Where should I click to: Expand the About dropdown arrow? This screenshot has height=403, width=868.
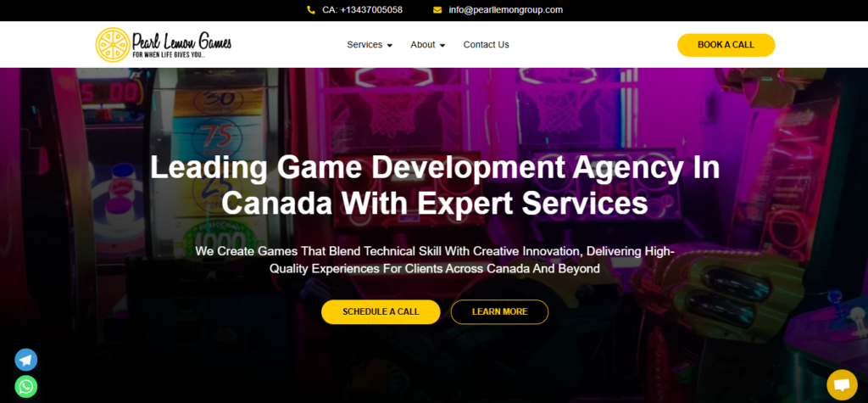click(442, 46)
